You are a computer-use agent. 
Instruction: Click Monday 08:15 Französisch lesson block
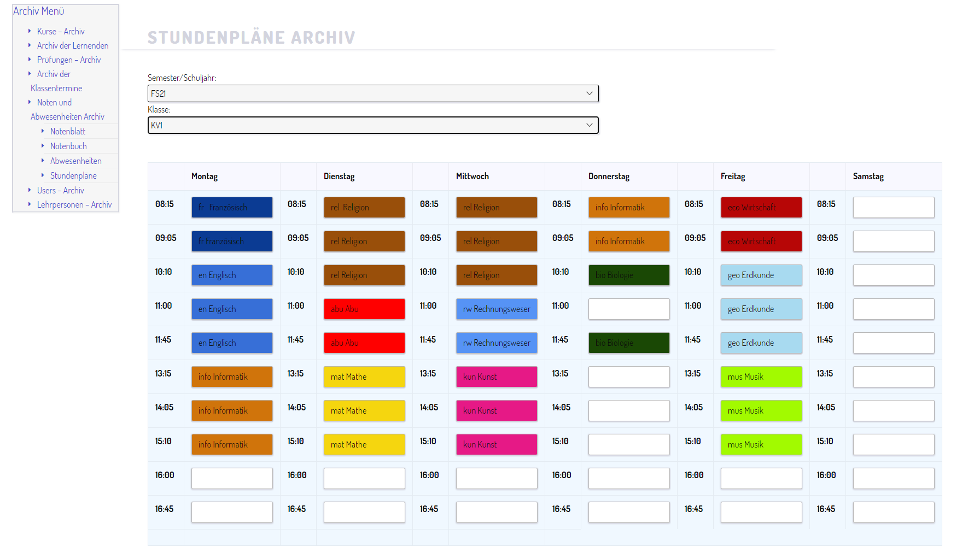coord(232,208)
